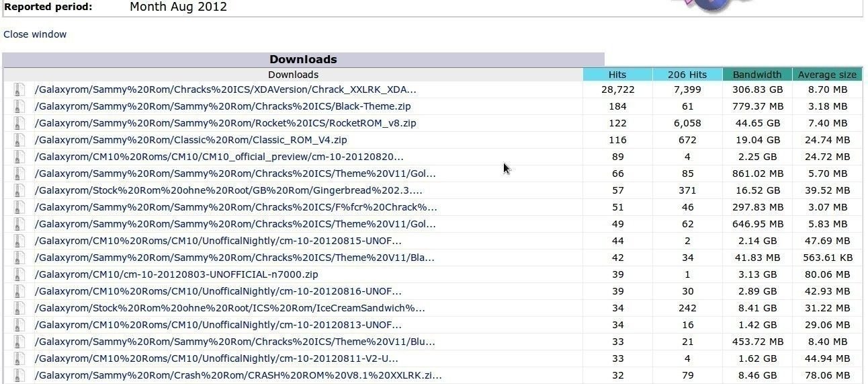Screen dimensions: 868x384
Task: Click file icon beside cm-10-20120813-UNOF row
Action: click(x=19, y=325)
